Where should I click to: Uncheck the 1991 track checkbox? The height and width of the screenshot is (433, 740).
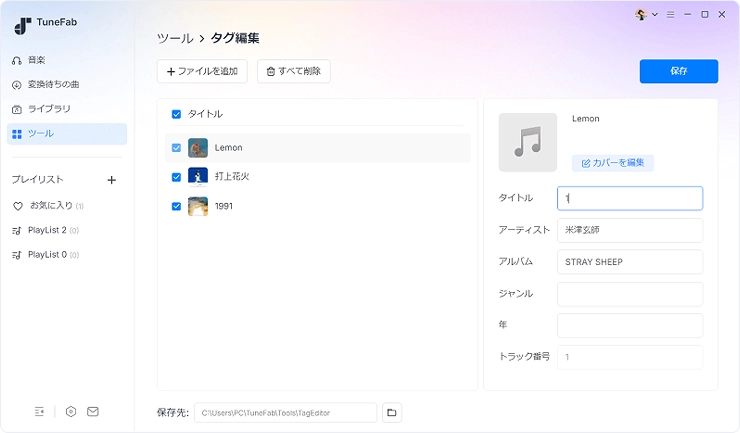pyautogui.click(x=177, y=206)
